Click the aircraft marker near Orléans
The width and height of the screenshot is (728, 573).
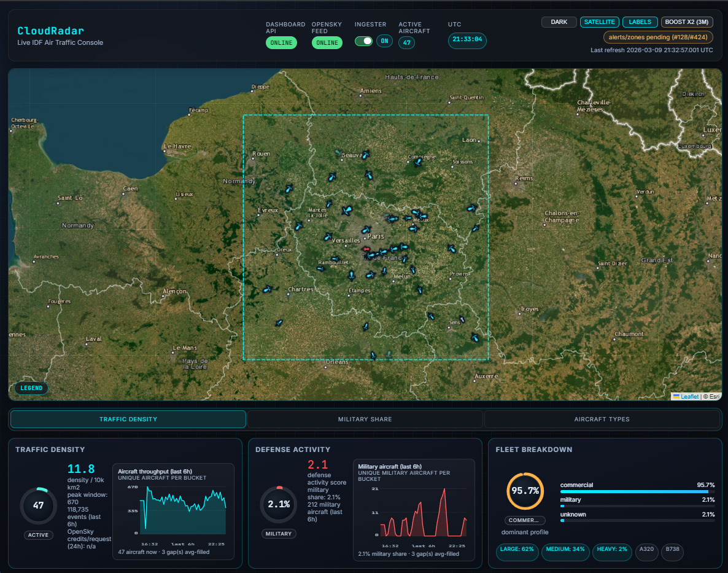[372, 354]
